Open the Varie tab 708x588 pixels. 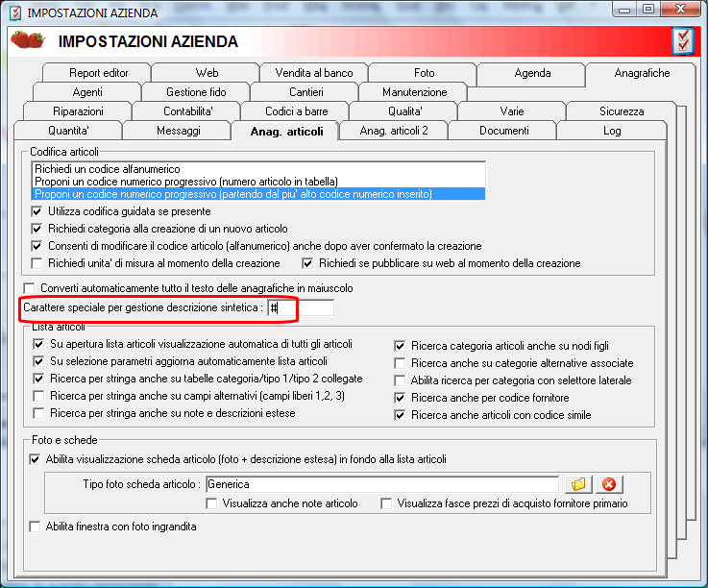coord(512,111)
